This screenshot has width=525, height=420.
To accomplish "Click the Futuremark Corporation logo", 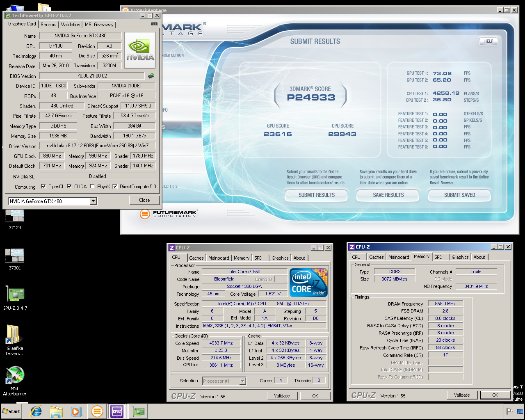I will click(x=169, y=214).
